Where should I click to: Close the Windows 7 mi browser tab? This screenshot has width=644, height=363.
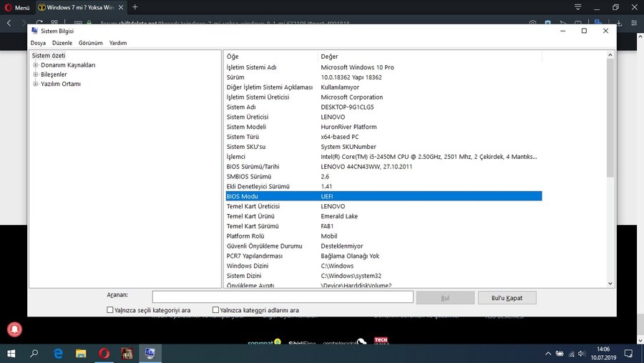coord(121,7)
